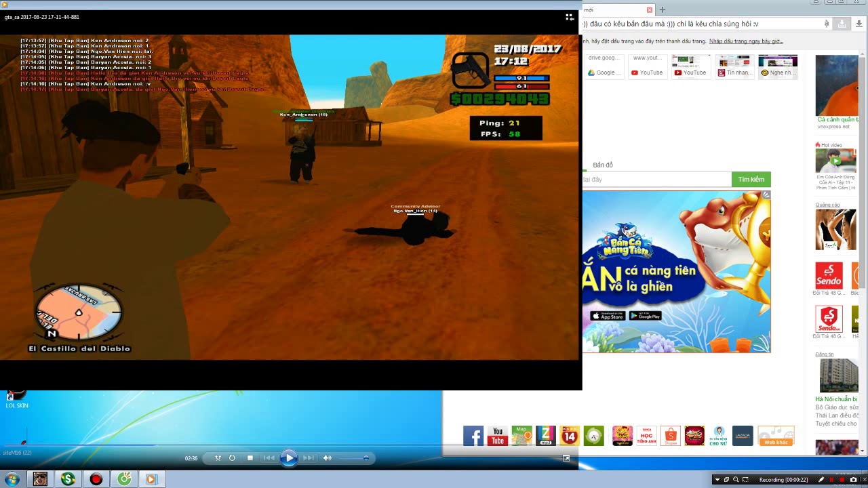Viewport: 868px width, 488px height.
Task: Open Kenh 14 shortcut icon
Action: click(570, 436)
